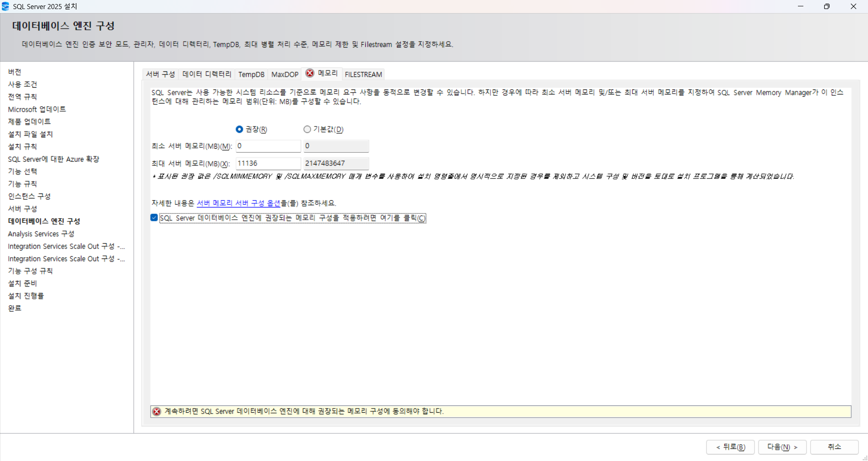Viewport: 868px width, 461px height.
Task: Click the Microsoft 업데이트 step
Action: (x=37, y=109)
